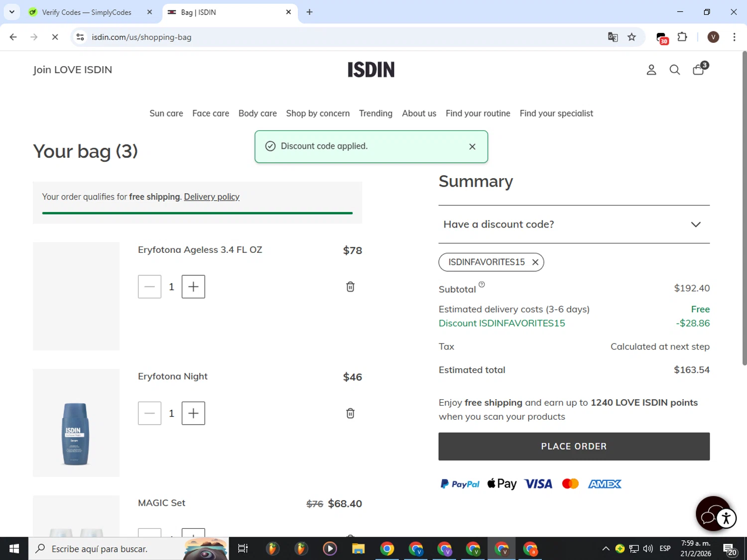Viewport: 747px width, 560px height.
Task: Increase Eryfotona Night quantity with plus
Action: click(x=193, y=413)
